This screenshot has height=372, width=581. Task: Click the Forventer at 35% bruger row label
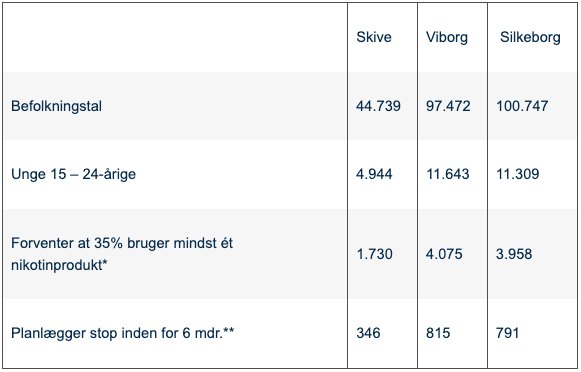(122, 254)
